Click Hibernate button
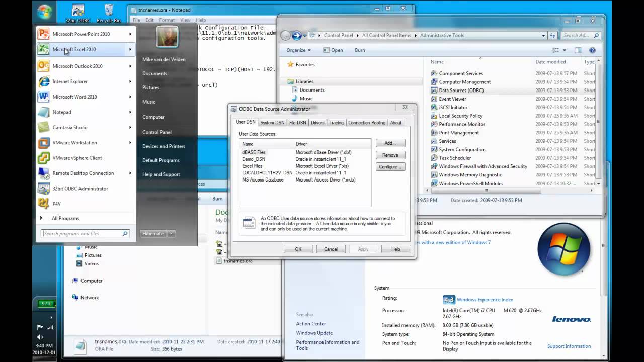Viewport: 644px width, 362px height. pos(153,233)
